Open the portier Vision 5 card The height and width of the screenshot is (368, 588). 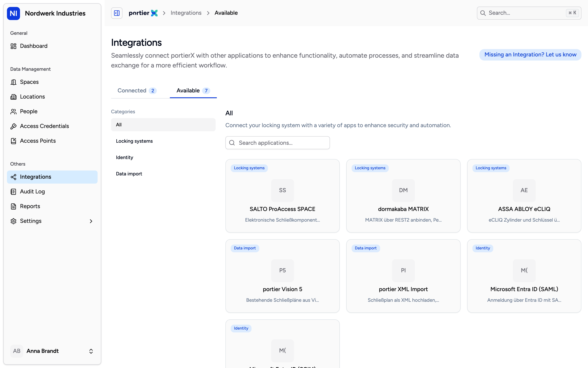(282, 276)
